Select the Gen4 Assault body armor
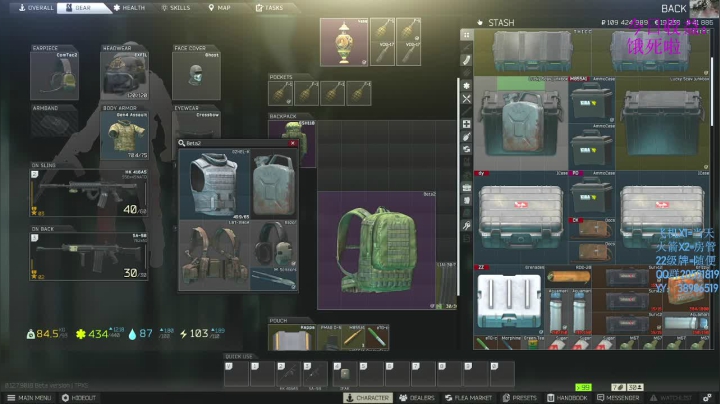This screenshot has width=720, height=404. coord(124,135)
